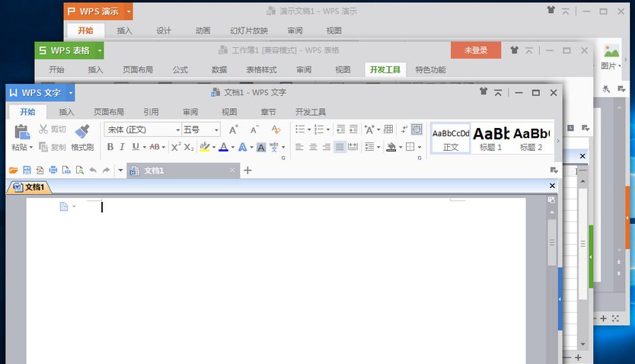Decrease font size with the A- icon

255,129
